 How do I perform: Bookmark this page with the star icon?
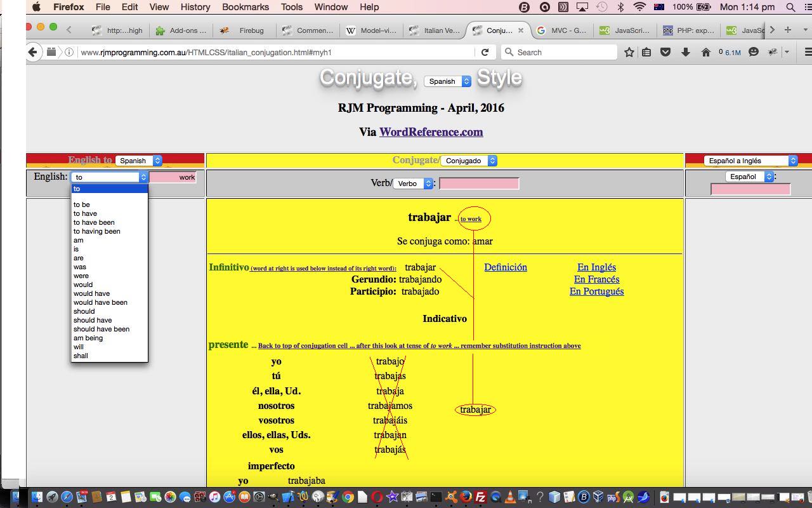(629, 52)
